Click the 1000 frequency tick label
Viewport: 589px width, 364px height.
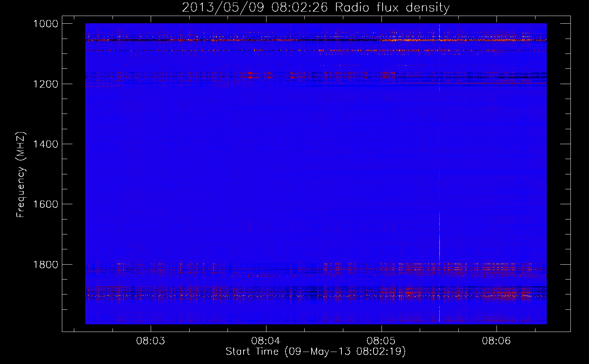(46, 24)
